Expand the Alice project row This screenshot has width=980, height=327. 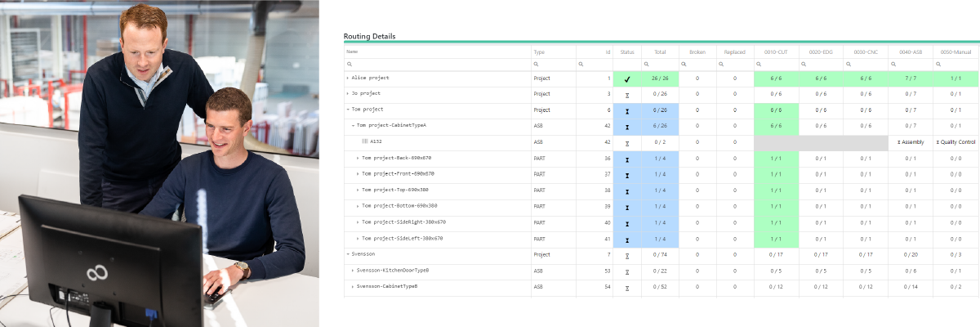348,78
